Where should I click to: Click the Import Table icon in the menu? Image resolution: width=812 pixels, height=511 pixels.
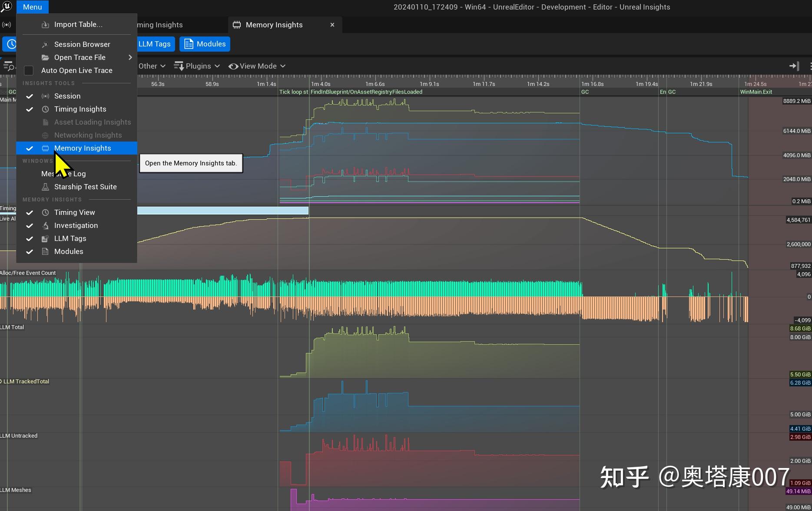[x=45, y=24]
